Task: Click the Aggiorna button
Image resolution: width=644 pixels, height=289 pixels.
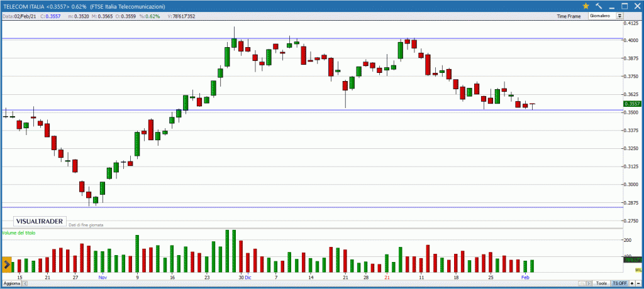Action: pos(11,283)
